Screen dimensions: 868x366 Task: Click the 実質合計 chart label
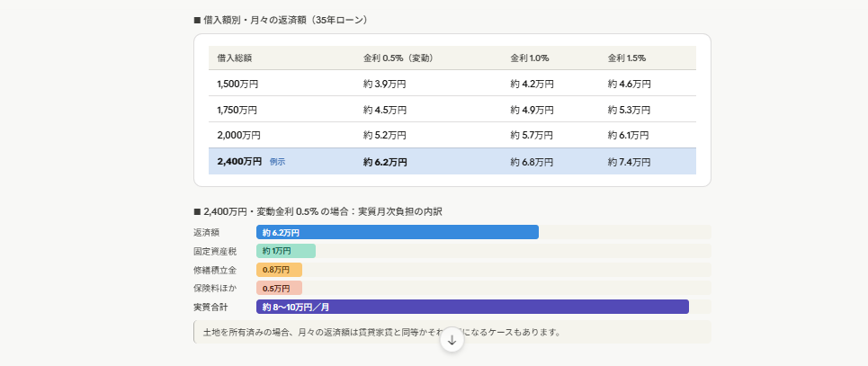tap(210, 307)
